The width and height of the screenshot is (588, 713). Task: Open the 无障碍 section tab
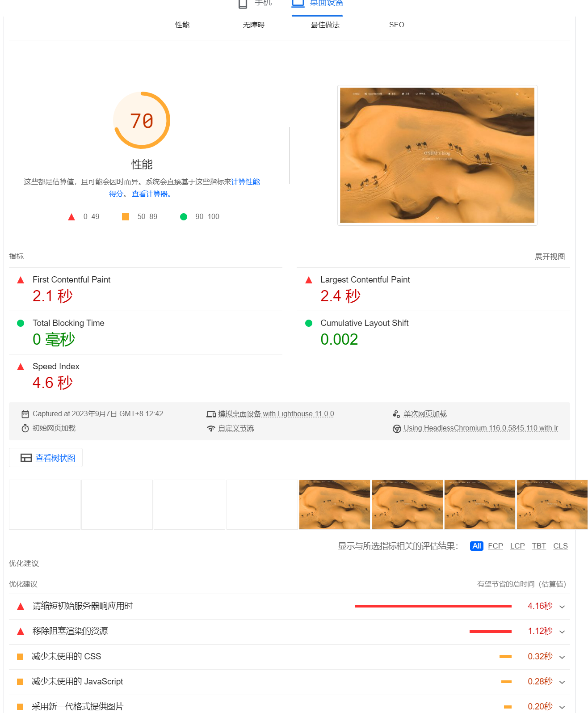(254, 25)
